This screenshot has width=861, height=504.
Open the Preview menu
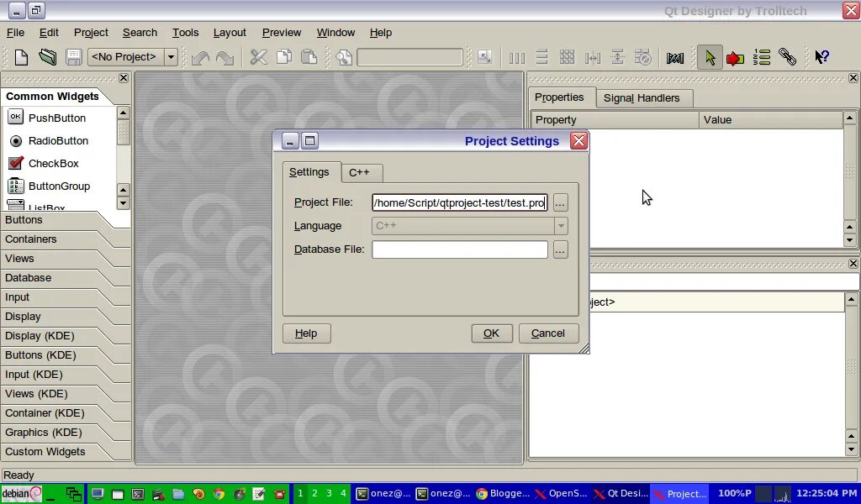282,33
